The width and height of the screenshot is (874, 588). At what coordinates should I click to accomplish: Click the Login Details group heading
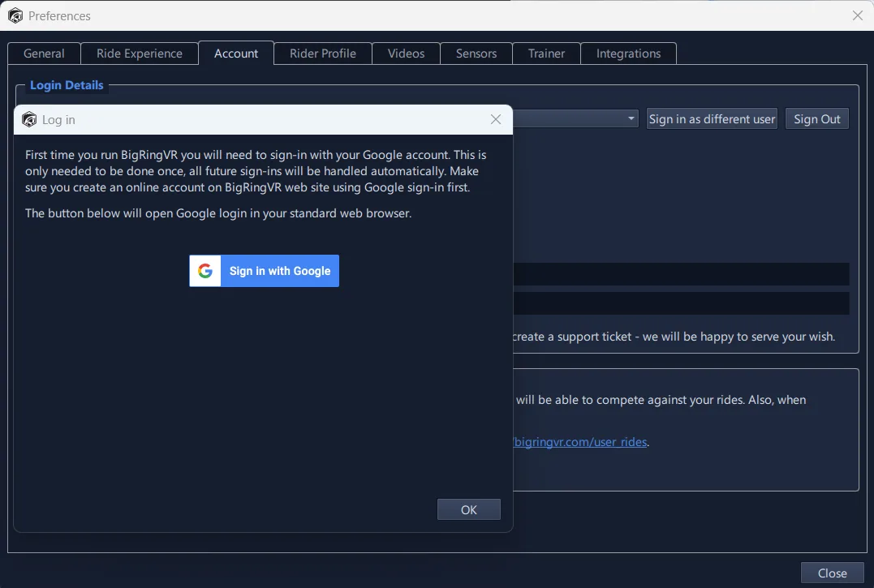(x=67, y=85)
